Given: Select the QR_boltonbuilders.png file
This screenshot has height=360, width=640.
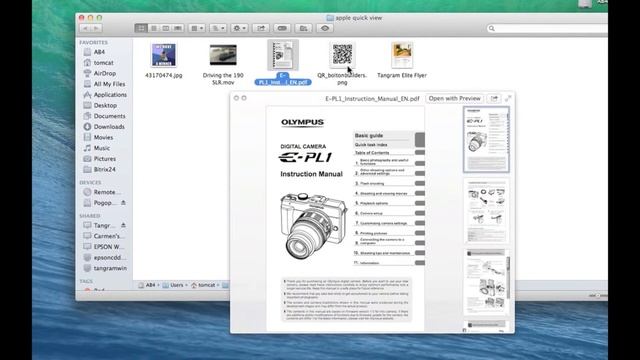Looking at the screenshot, I should pyautogui.click(x=342, y=55).
